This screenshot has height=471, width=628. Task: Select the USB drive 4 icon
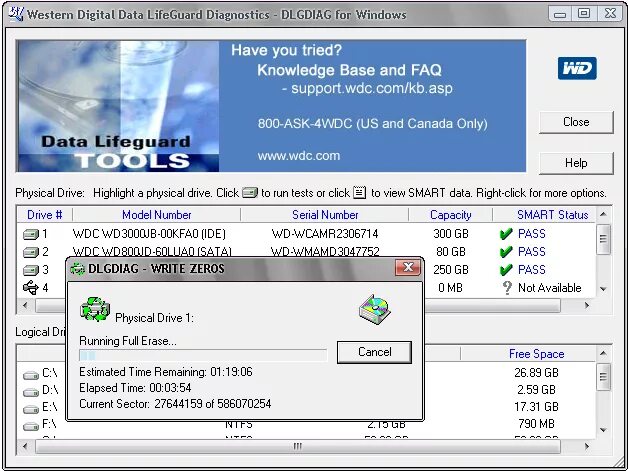pyautogui.click(x=31, y=288)
